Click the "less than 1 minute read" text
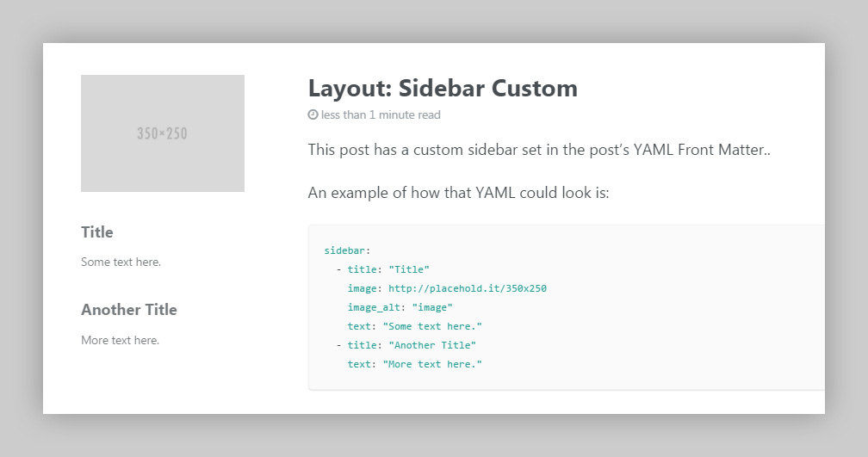 tap(381, 114)
